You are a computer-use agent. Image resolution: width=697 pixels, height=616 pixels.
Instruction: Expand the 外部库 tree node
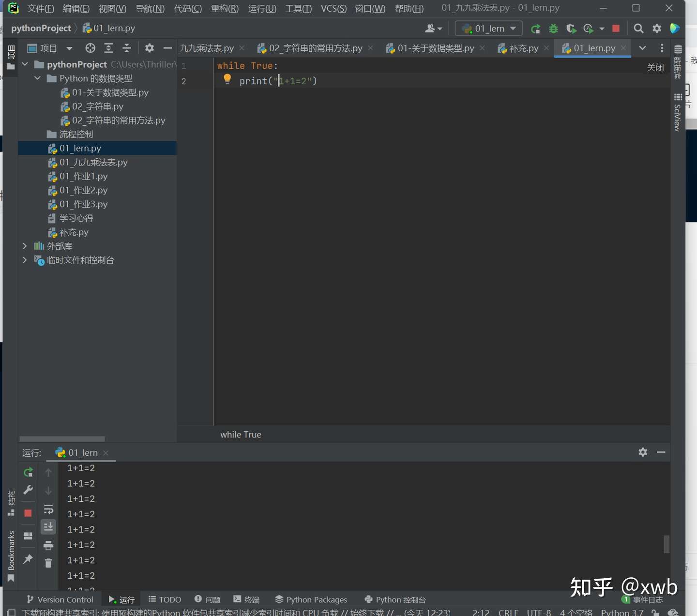click(x=25, y=246)
